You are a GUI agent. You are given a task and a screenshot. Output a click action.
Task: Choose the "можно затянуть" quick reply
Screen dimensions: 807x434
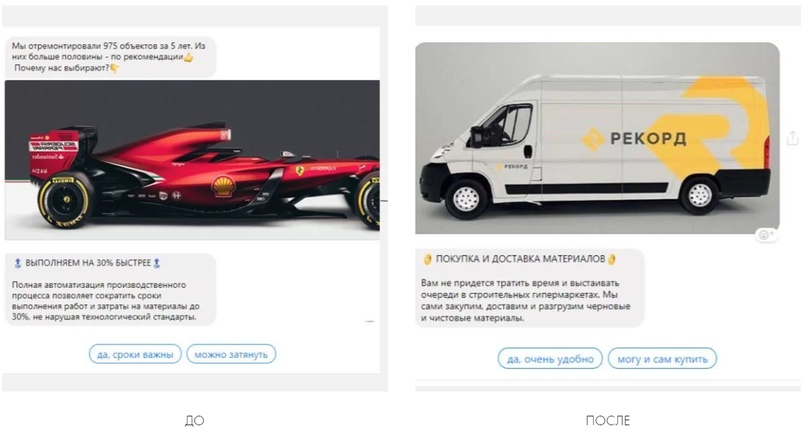tap(231, 354)
